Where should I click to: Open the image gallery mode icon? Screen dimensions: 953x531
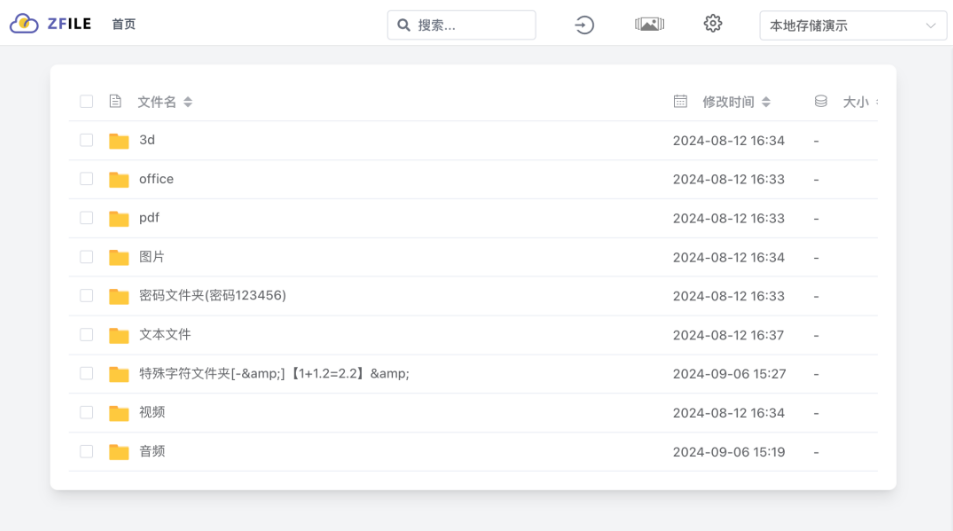click(x=649, y=24)
